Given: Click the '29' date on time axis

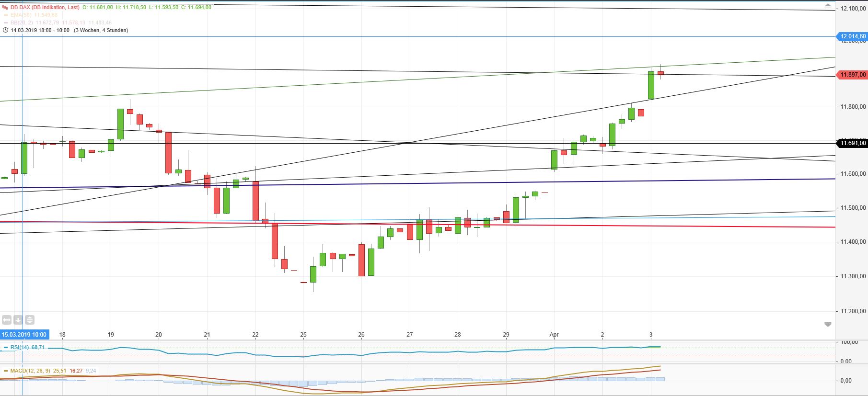Looking at the screenshot, I should pos(506,335).
